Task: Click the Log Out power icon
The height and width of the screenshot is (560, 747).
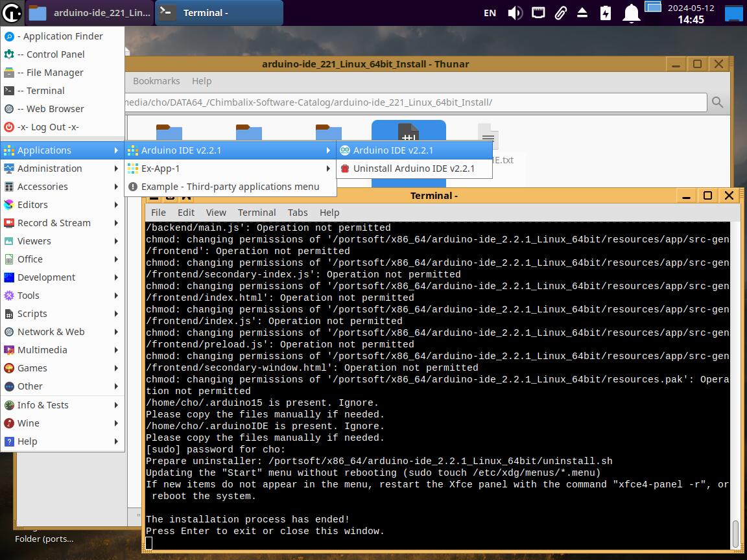Action: (9, 127)
